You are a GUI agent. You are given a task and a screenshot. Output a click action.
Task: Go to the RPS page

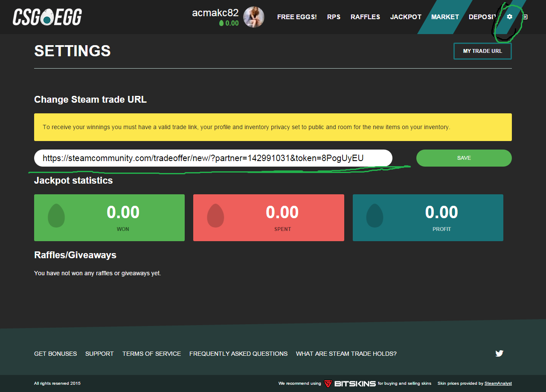click(x=334, y=17)
